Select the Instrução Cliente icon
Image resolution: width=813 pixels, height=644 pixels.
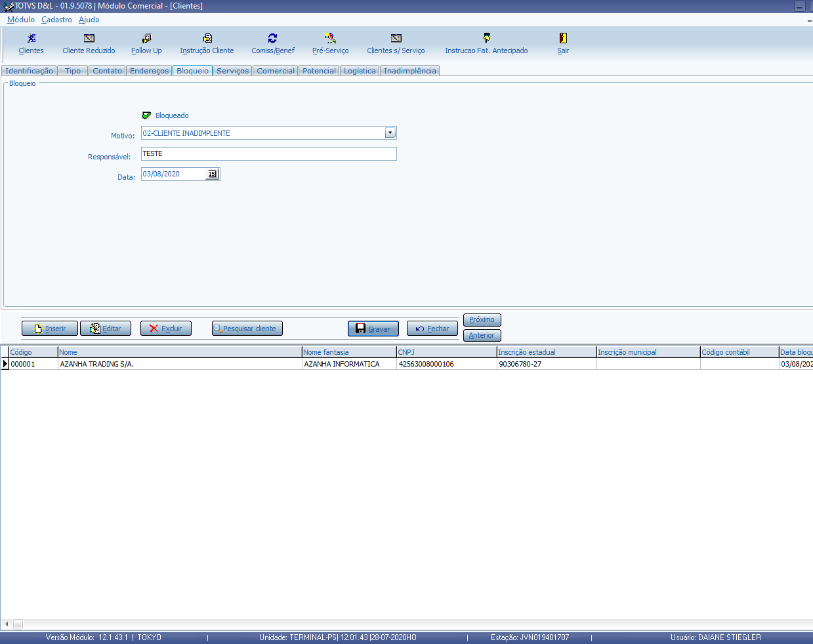207,39
